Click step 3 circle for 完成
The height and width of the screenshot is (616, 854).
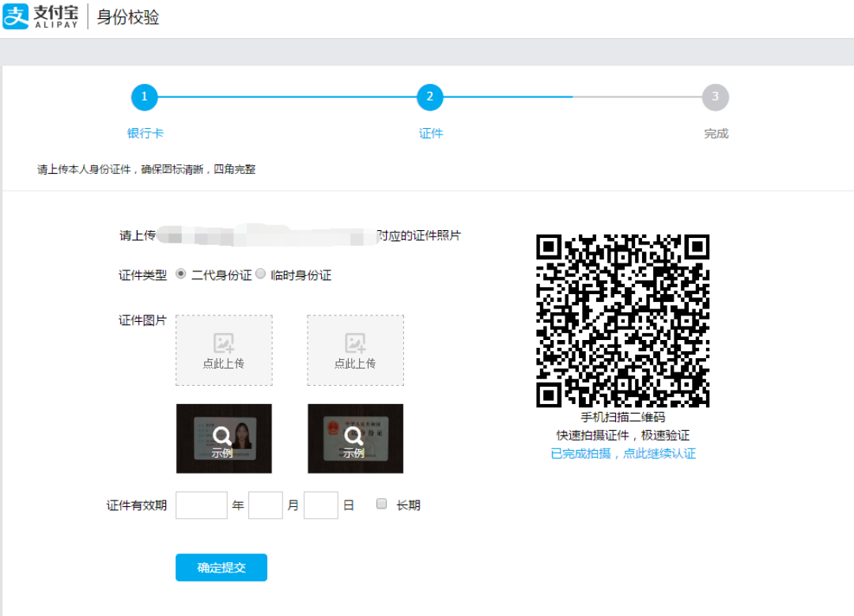click(715, 97)
